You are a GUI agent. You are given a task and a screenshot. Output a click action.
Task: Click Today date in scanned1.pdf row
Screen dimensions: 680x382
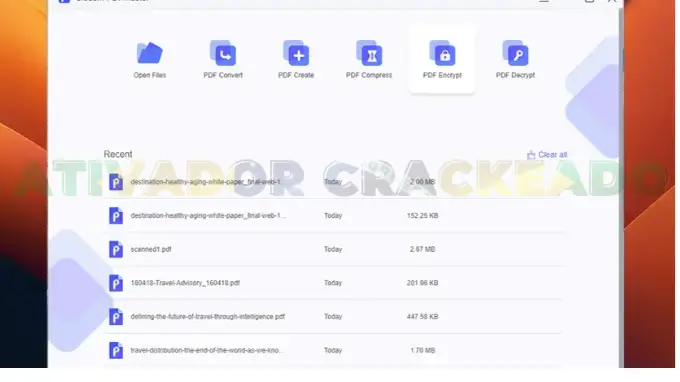coord(333,249)
